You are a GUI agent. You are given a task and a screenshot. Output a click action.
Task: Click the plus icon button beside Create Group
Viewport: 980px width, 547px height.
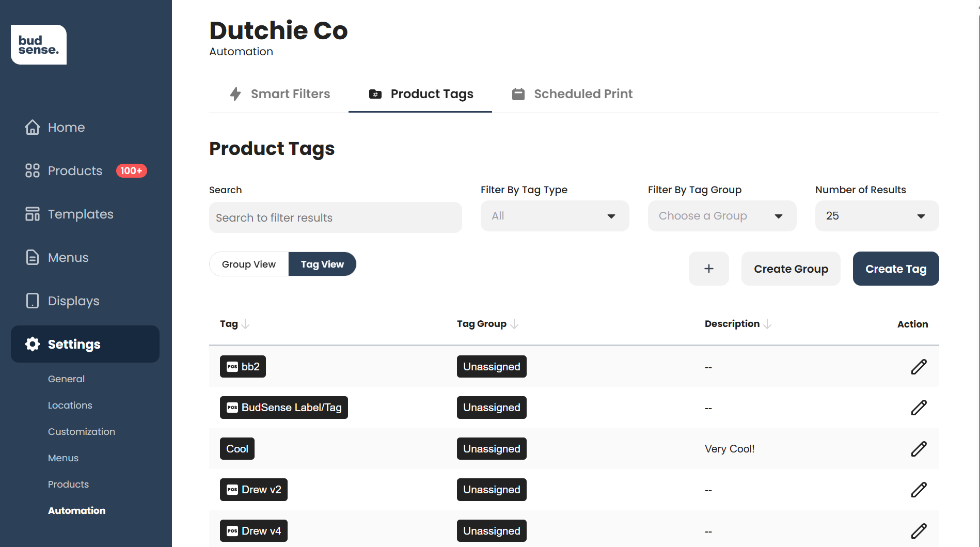[x=709, y=269]
